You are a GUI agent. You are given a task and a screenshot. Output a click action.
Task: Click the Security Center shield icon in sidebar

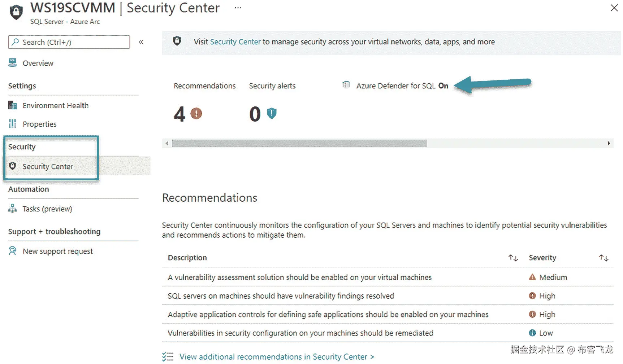tap(13, 166)
